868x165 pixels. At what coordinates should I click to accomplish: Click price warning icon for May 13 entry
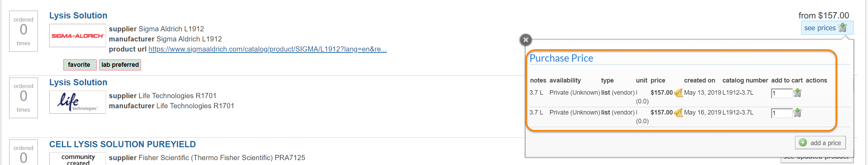(x=678, y=93)
